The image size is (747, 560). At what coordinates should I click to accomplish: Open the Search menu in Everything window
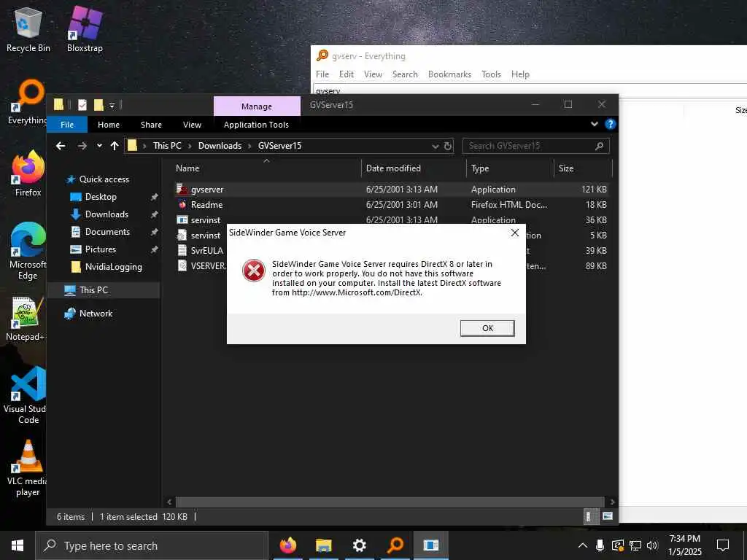tap(405, 74)
